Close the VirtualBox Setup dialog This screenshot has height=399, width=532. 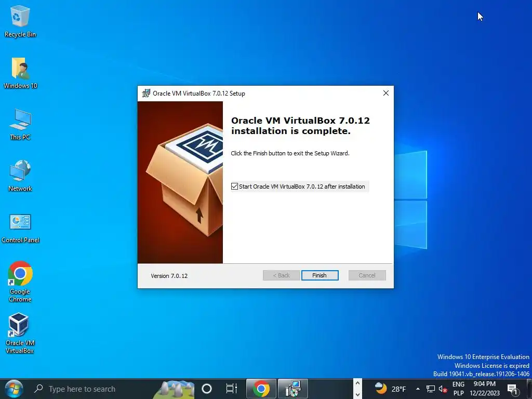coord(386,93)
